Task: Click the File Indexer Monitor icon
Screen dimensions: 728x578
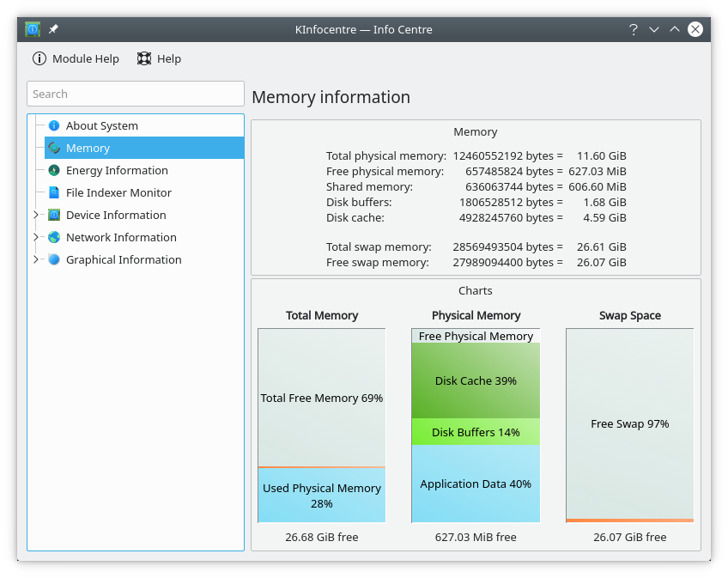Action: pos(54,192)
